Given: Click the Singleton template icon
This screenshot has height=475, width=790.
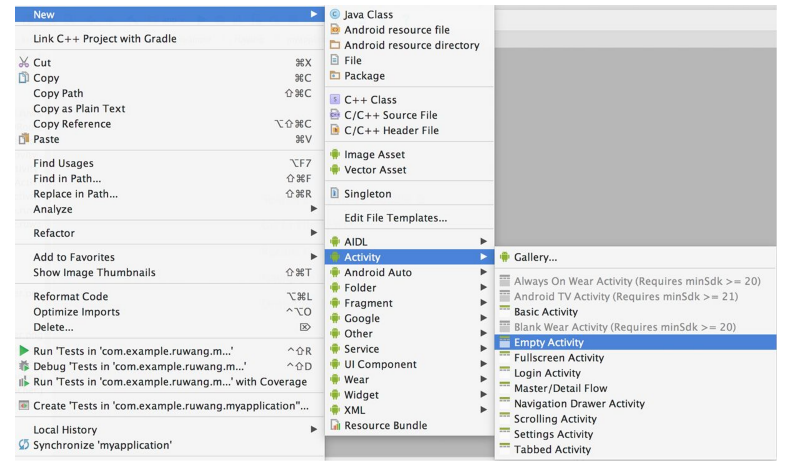Looking at the screenshot, I should (335, 194).
